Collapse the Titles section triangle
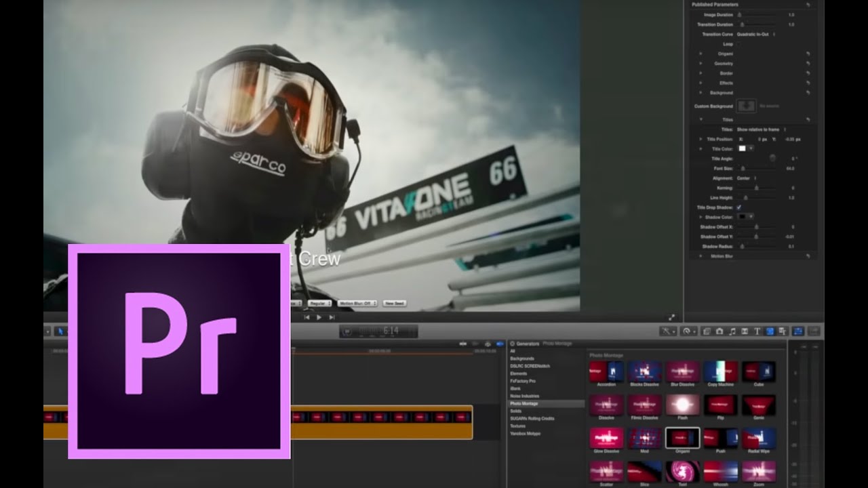 (701, 119)
